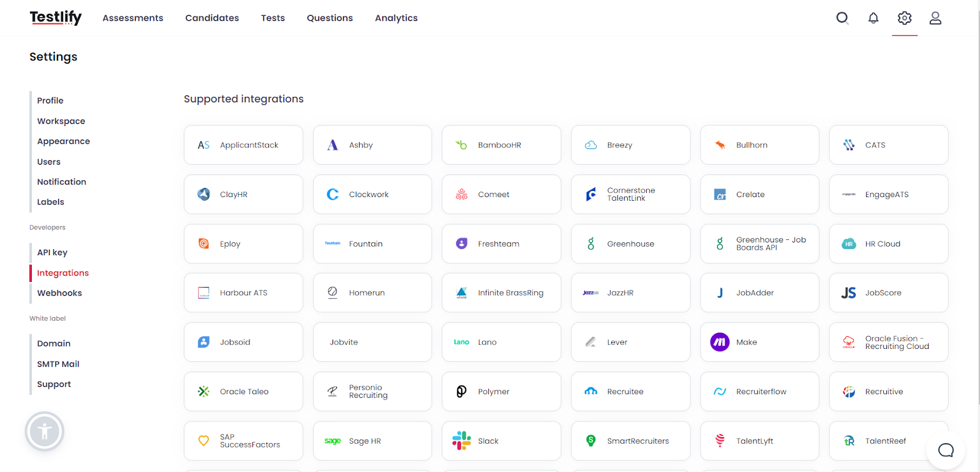
Task: Click the Bullhorn logo icon
Action: 720,145
